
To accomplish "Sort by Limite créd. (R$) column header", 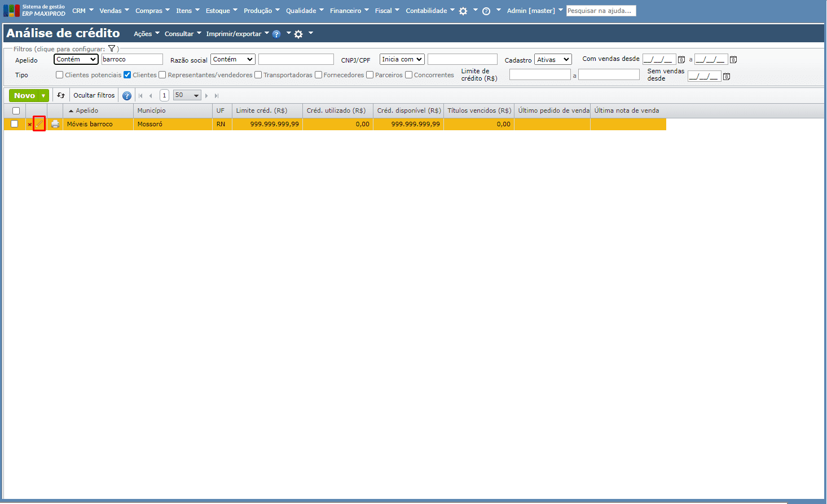I will [267, 110].
